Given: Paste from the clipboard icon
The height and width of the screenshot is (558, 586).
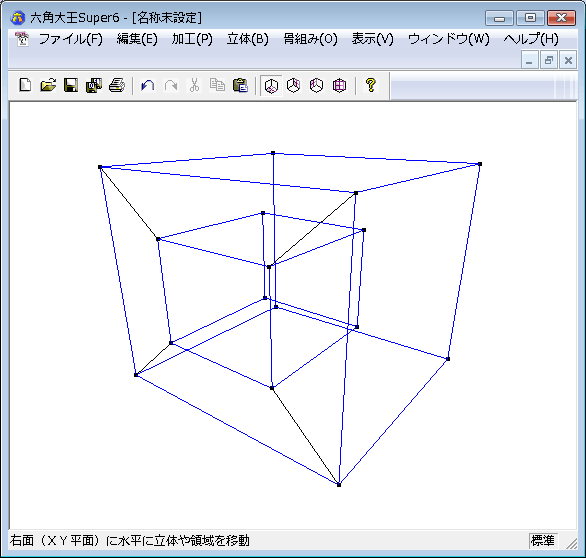Looking at the screenshot, I should coord(240,86).
